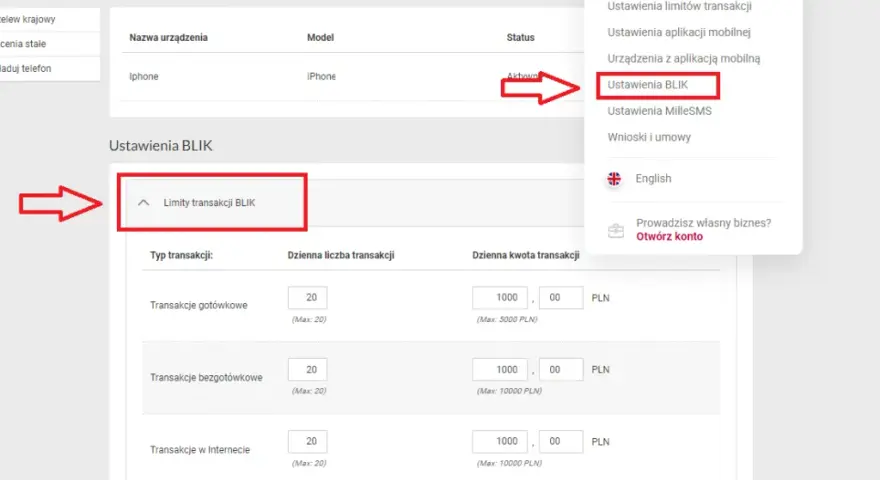
Task: Click daily count field for Transakcje w Internecie
Action: click(308, 442)
